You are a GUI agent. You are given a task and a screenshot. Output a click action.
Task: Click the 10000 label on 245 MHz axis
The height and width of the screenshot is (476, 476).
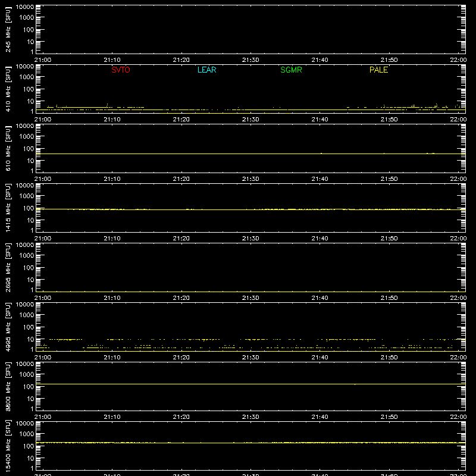coord(25,7)
